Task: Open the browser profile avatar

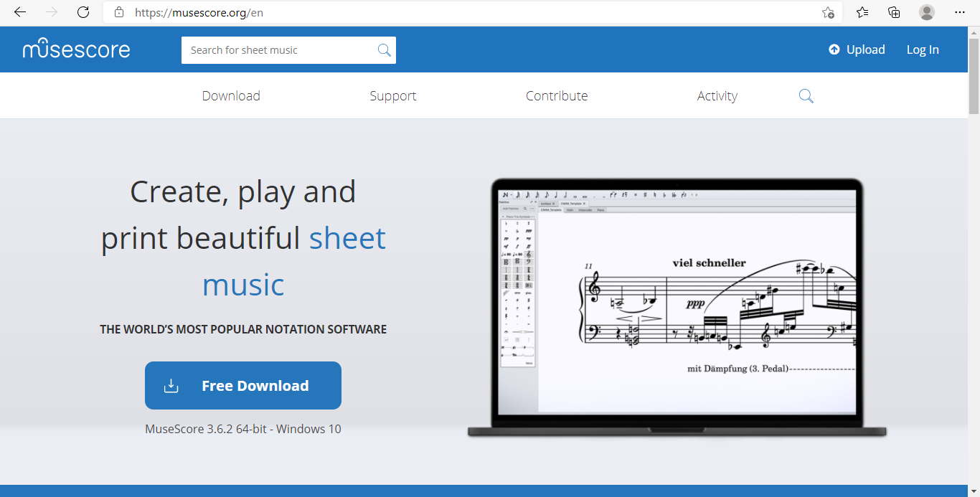Action: (x=927, y=12)
